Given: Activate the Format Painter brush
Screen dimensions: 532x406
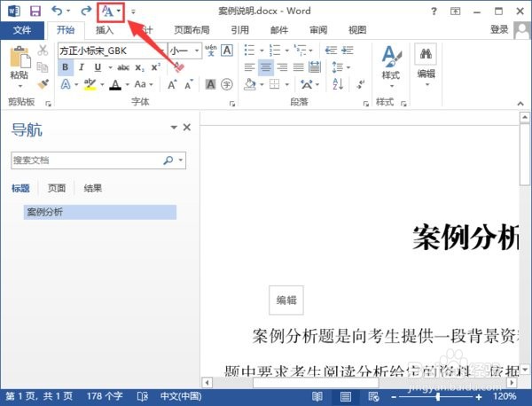Looking at the screenshot, I should (x=43, y=84).
